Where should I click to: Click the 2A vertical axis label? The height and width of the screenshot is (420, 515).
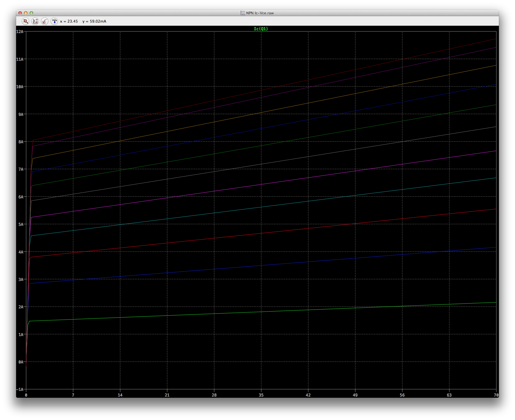click(x=21, y=307)
